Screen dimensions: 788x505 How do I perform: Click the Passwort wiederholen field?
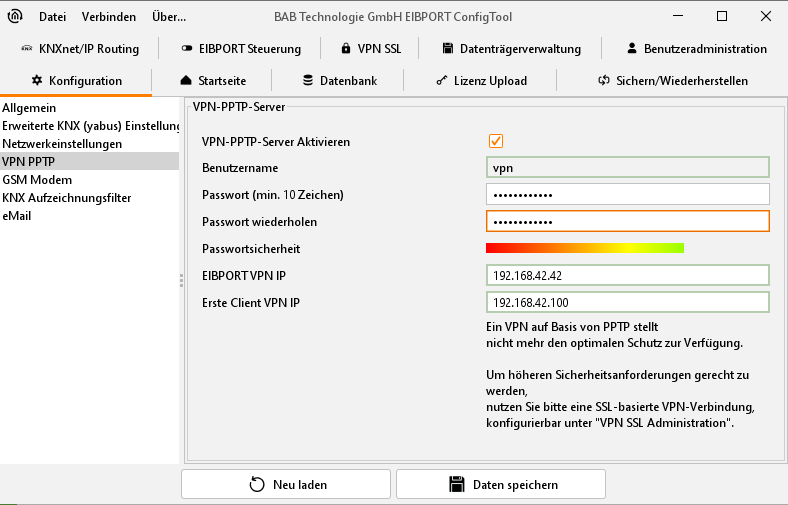pos(627,221)
